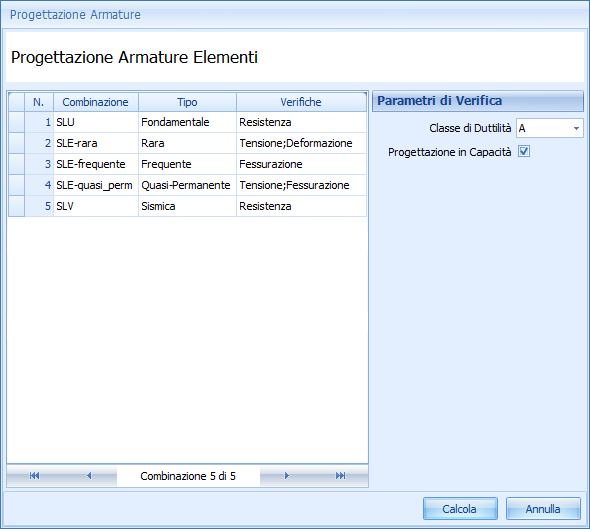Select the SLE-rara combination cell
This screenshot has width=590, height=529.
pyautogui.click(x=96, y=143)
